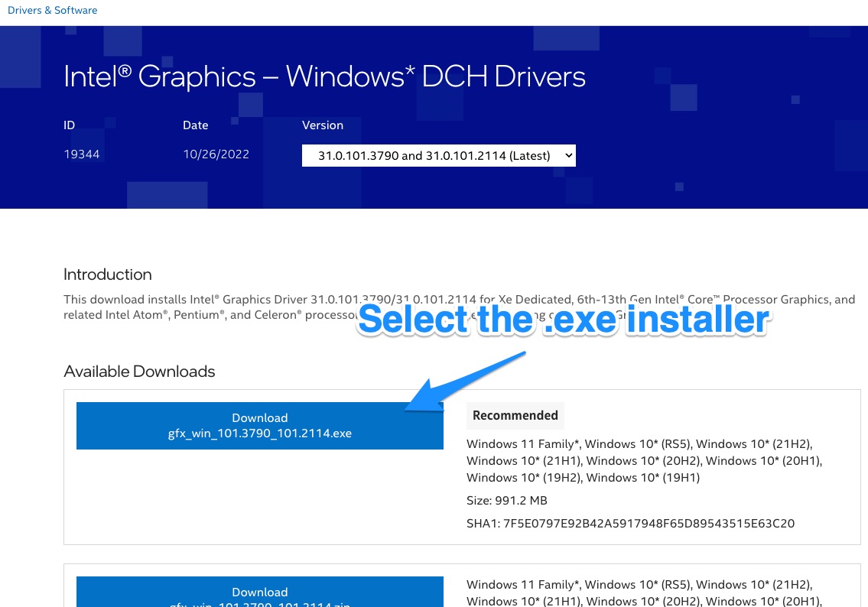Viewport: 868px width, 607px height.
Task: Download the gfx_win_101.3790_101.2114.exe installer
Action: click(260, 426)
